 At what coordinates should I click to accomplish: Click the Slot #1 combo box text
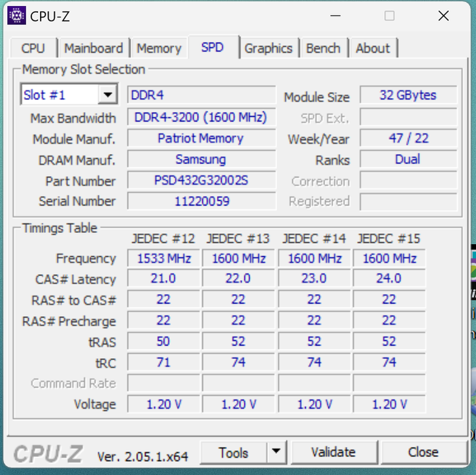pos(45,95)
